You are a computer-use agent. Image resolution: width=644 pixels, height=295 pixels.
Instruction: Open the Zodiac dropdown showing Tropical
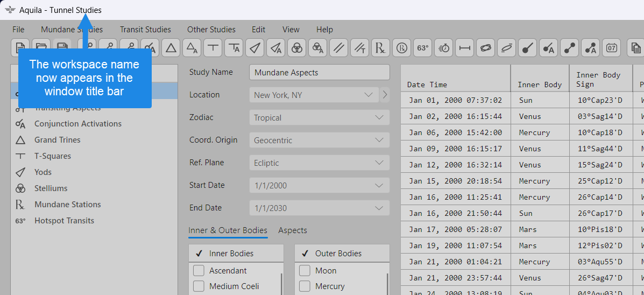[x=320, y=118]
